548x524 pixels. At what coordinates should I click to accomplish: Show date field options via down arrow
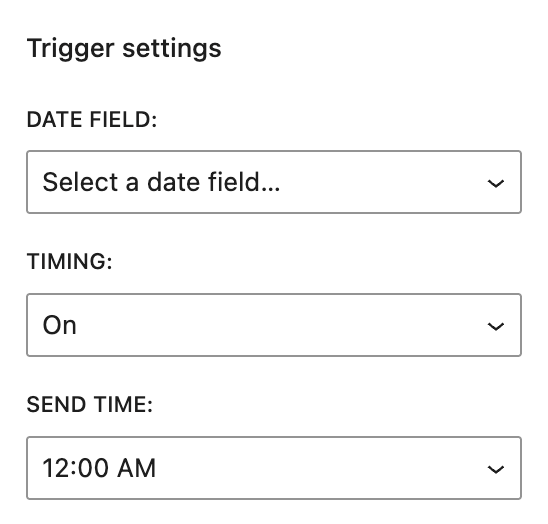[x=496, y=183]
